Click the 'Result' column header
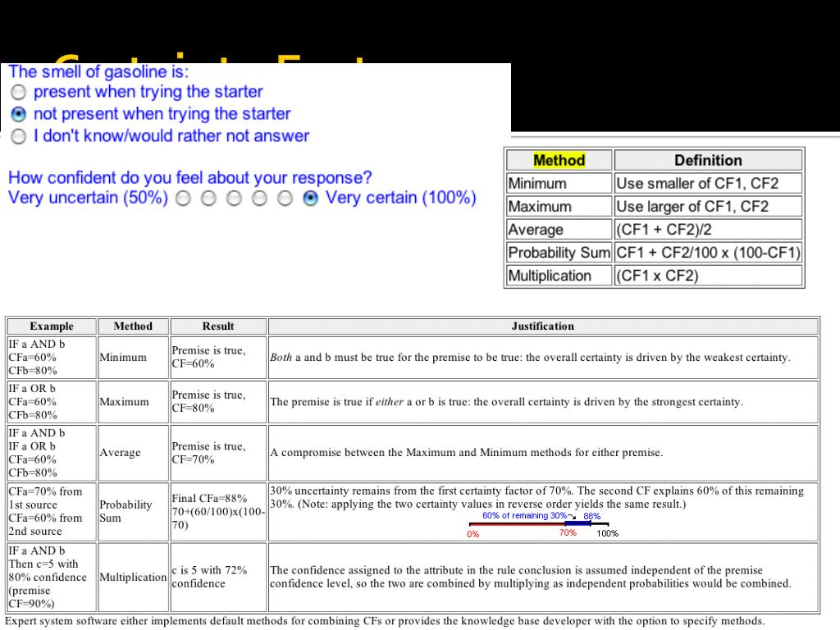The image size is (840, 630). click(x=218, y=326)
